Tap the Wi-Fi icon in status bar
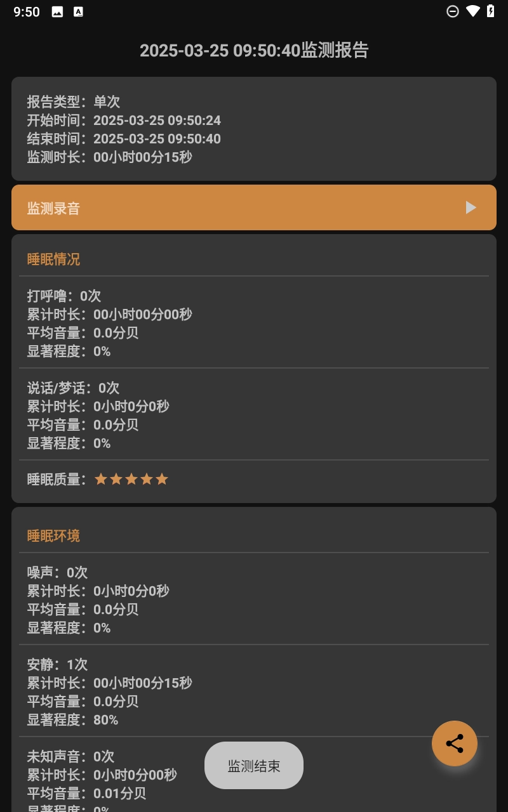The width and height of the screenshot is (508, 812). (x=472, y=11)
